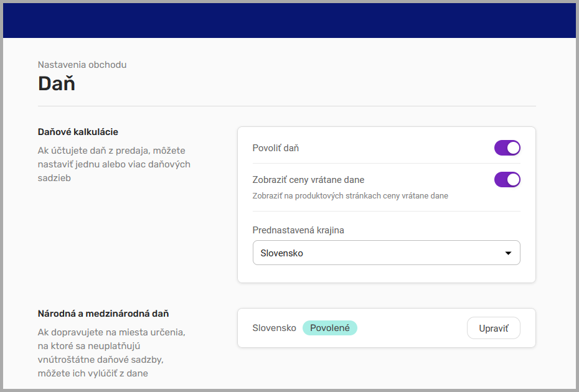
Task: Click the selected Slovensko value in dropdown
Action: pyautogui.click(x=281, y=253)
